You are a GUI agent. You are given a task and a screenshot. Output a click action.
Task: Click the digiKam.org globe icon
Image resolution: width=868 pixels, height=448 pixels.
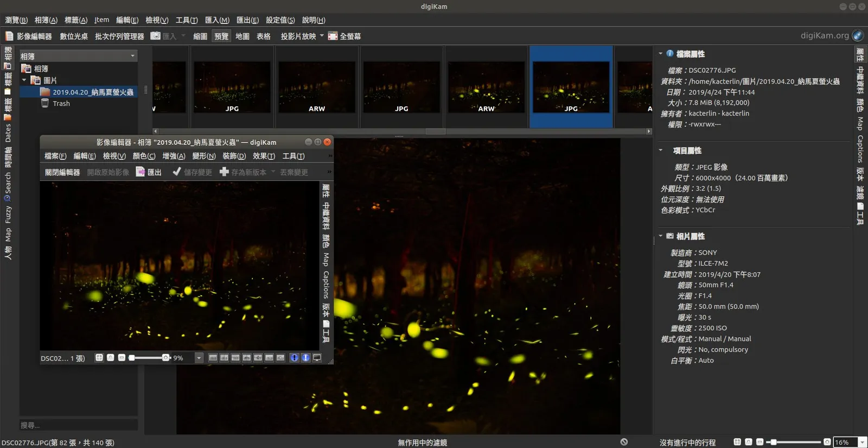coord(857,36)
